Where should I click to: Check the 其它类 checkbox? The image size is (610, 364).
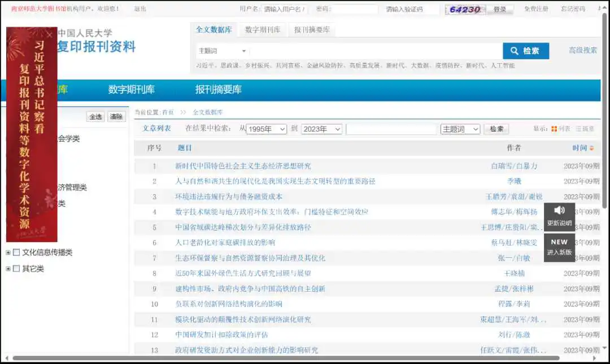click(16, 268)
